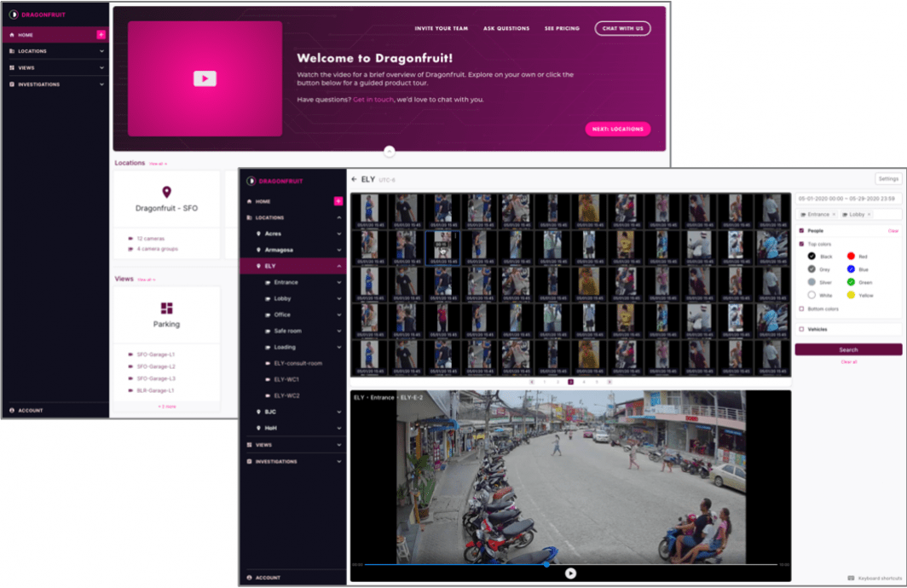Screen dimensions: 907x588
Task: Toggle the Top colors checkbox
Action: 801,244
